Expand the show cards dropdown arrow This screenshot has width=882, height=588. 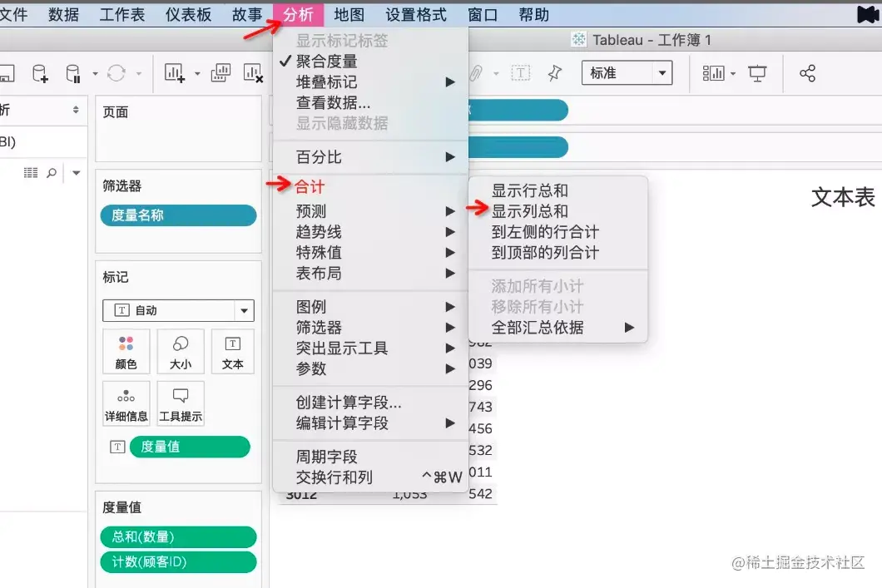point(733,74)
